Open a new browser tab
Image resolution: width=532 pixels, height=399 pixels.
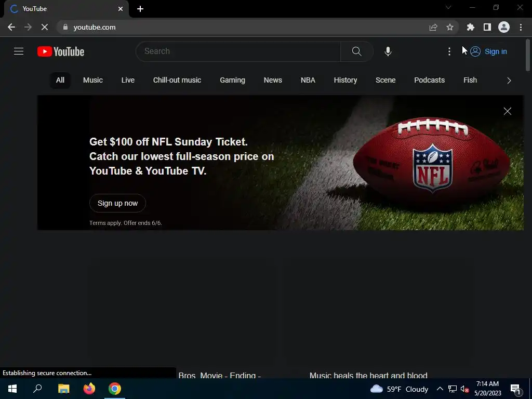pyautogui.click(x=140, y=9)
